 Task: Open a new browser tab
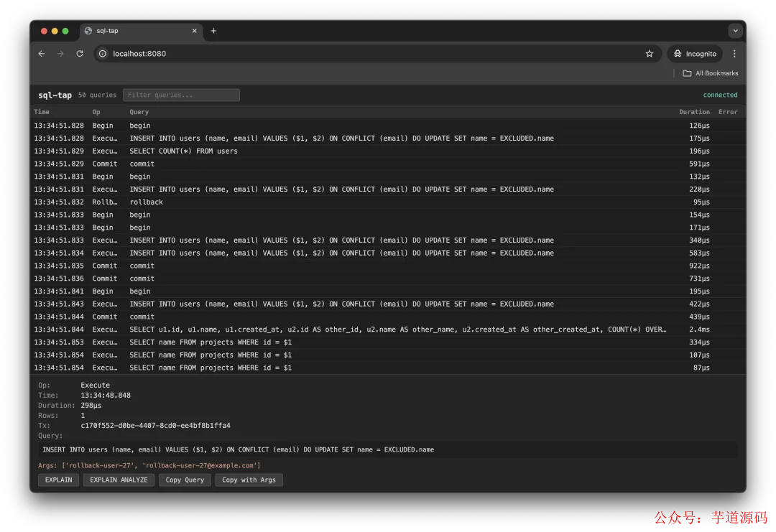[x=213, y=31]
